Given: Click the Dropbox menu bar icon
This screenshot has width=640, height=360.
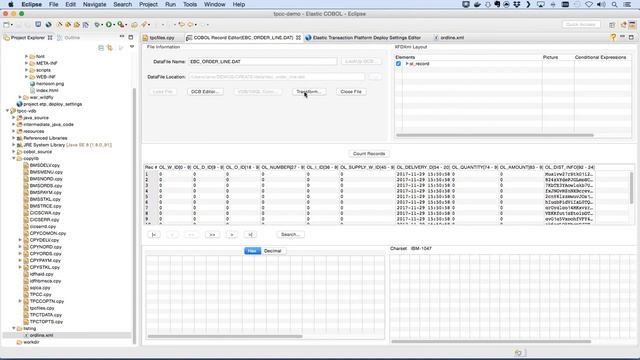Looking at the screenshot, I should pos(517,4).
